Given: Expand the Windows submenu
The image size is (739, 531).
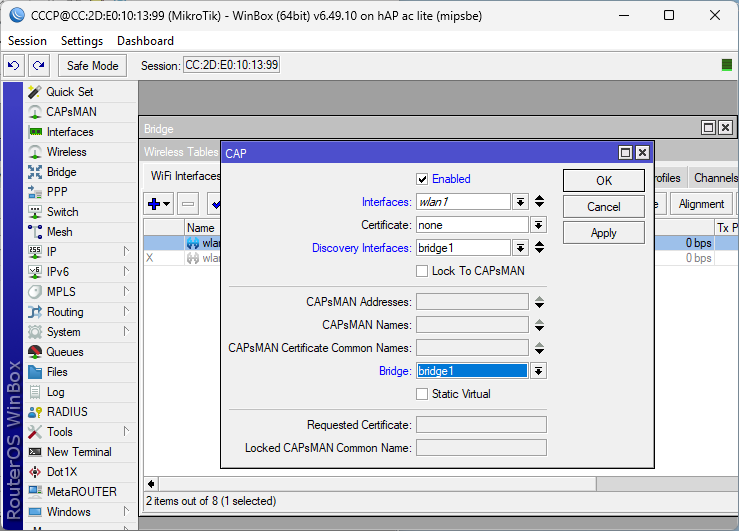Looking at the screenshot, I should (126, 511).
